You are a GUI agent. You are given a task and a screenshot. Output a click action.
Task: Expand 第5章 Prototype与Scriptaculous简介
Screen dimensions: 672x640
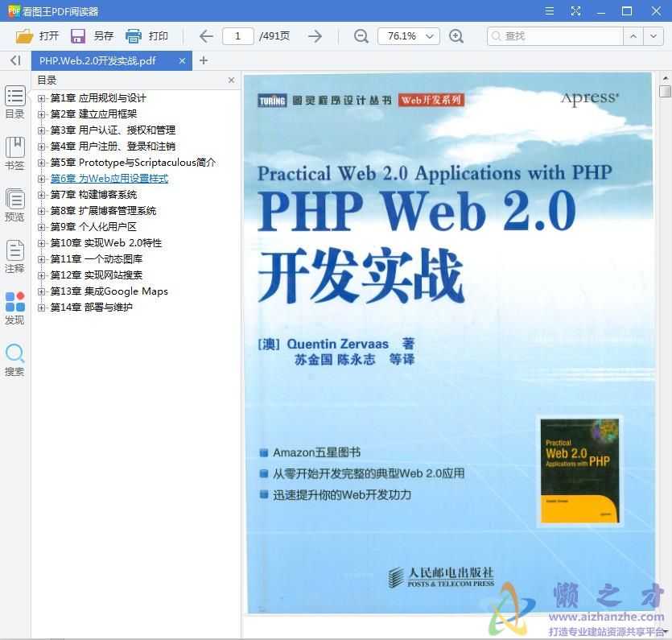coord(41,163)
